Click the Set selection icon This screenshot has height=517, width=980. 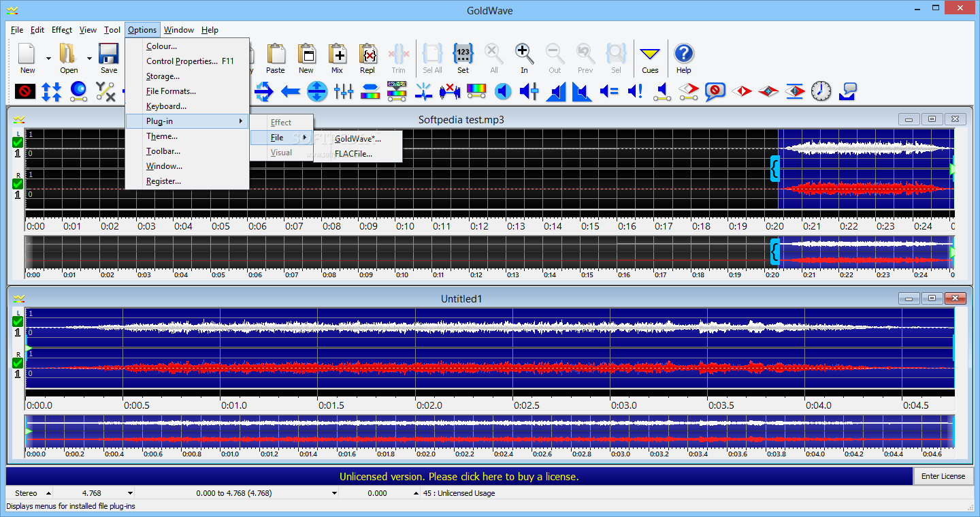[463, 53]
